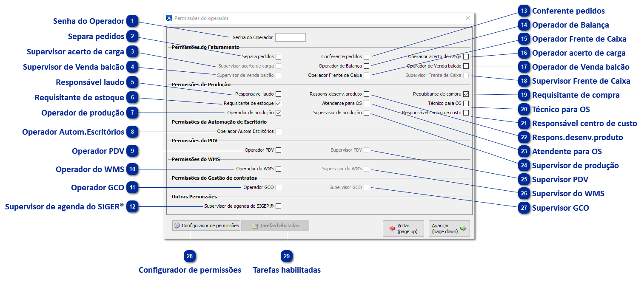The image size is (644, 282).
Task: Enable the Técnico para OS option
Action: pyautogui.click(x=466, y=103)
